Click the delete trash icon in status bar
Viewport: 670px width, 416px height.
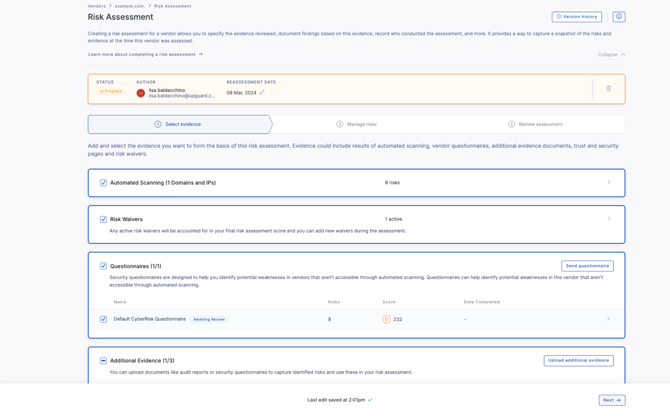coord(608,89)
